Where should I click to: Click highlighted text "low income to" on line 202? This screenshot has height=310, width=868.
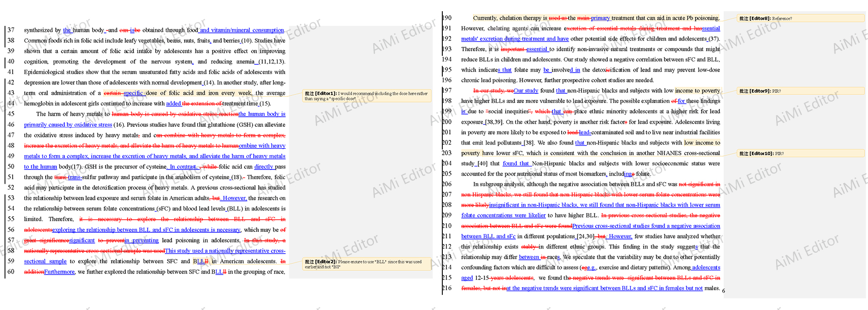pyautogui.click(x=702, y=143)
